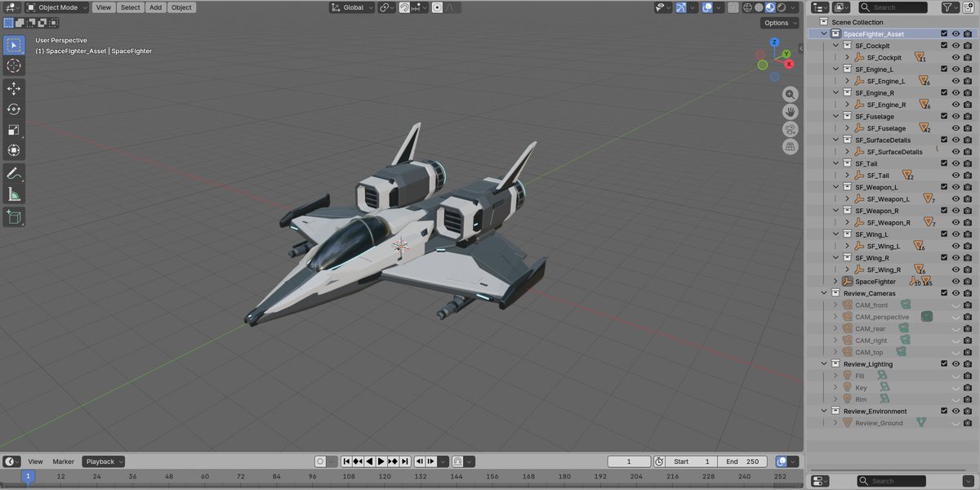Screen dimensions: 980x490
Task: Open the Options dropdown in viewport
Action: tap(780, 23)
